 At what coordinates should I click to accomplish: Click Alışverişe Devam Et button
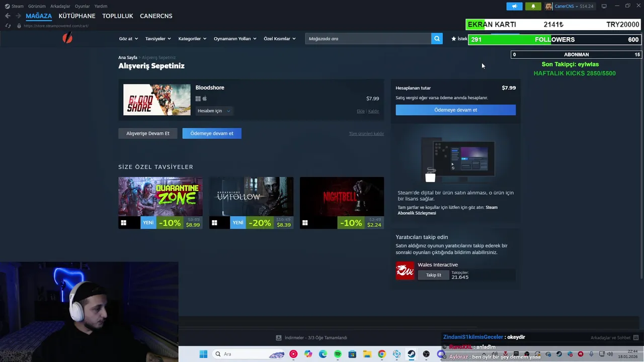pyautogui.click(x=148, y=133)
